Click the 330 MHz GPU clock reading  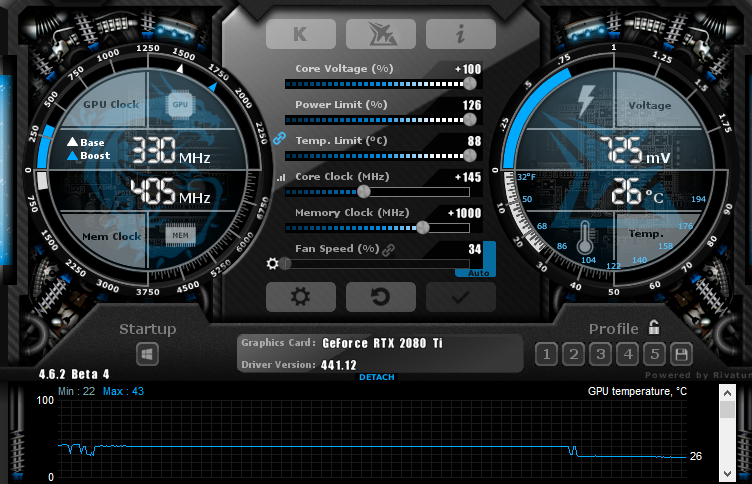(x=171, y=150)
